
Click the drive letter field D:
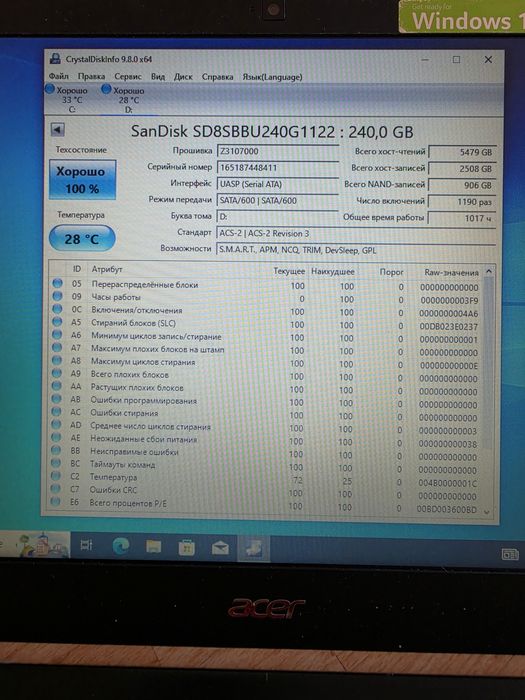tap(277, 217)
